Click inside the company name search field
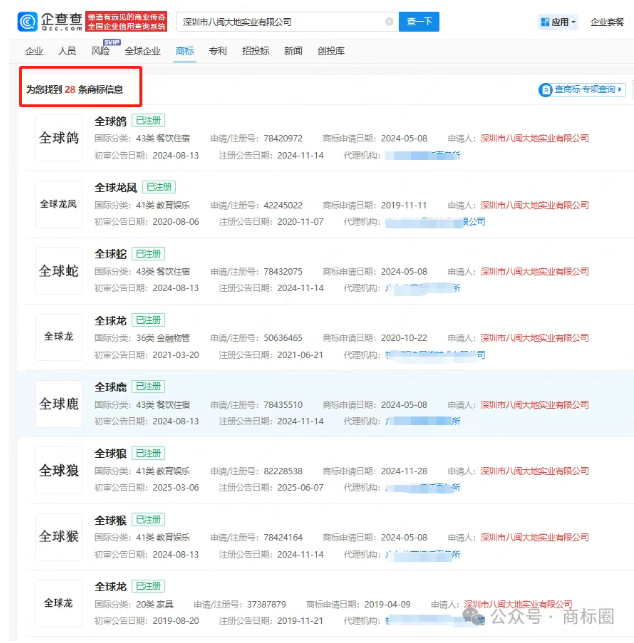The height and width of the screenshot is (643, 634). (280, 21)
